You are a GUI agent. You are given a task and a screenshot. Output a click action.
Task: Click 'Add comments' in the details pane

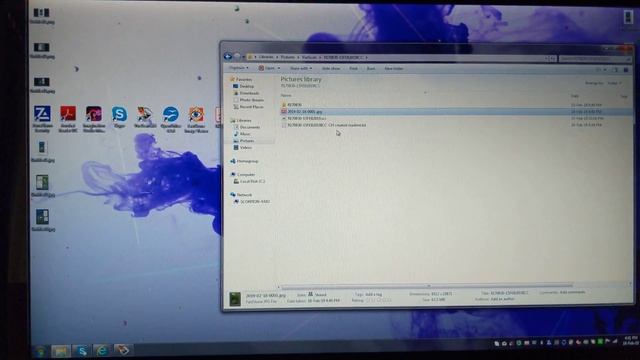572,292
